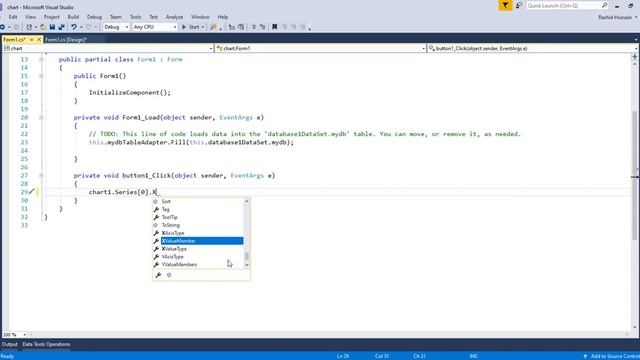The image size is (640, 360).
Task: Open the Data Tools Operations tab
Action: tap(46, 344)
